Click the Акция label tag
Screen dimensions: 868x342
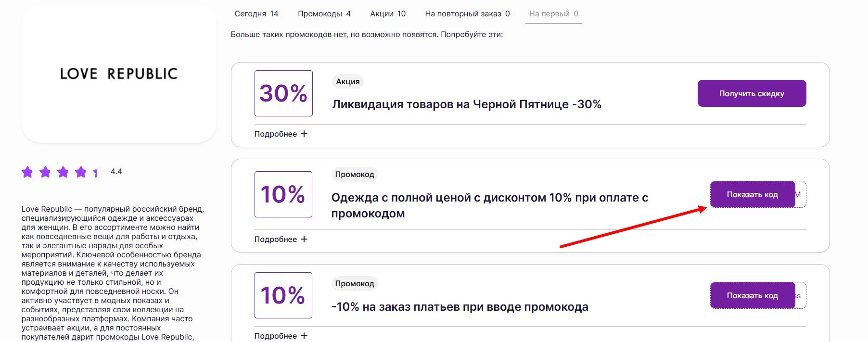348,81
